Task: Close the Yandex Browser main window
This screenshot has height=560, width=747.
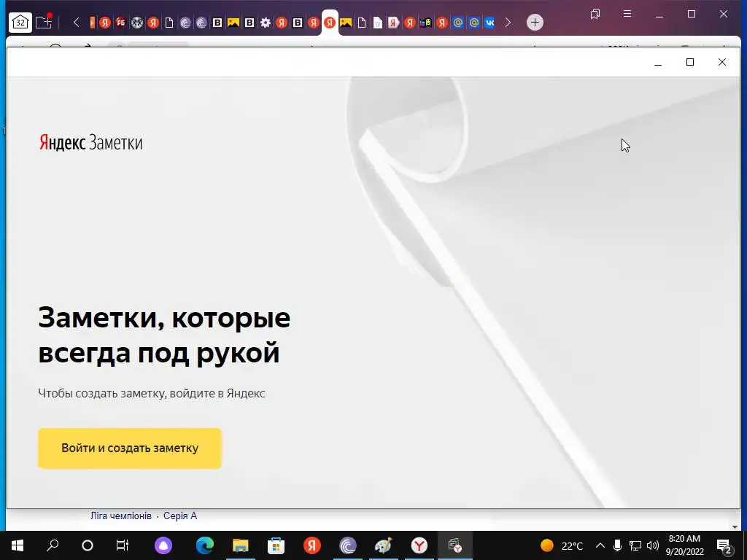Action: [723, 15]
